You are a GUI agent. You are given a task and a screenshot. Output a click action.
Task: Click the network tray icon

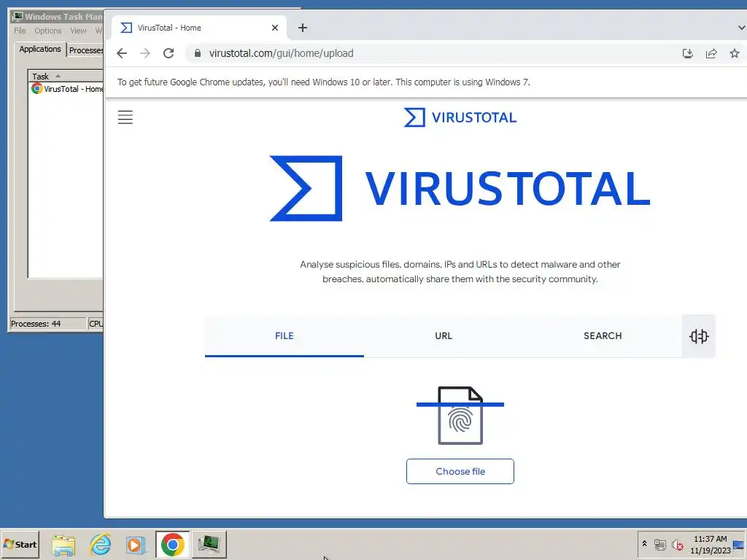[659, 545]
